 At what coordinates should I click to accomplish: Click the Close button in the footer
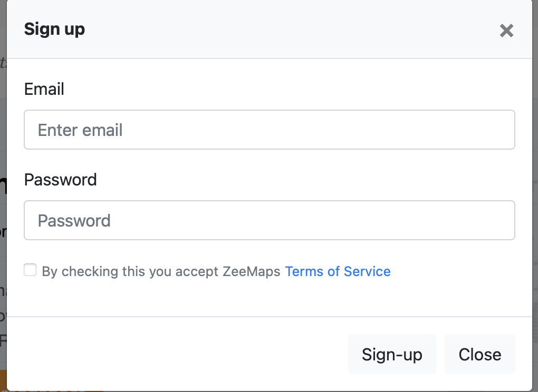pyautogui.click(x=479, y=354)
